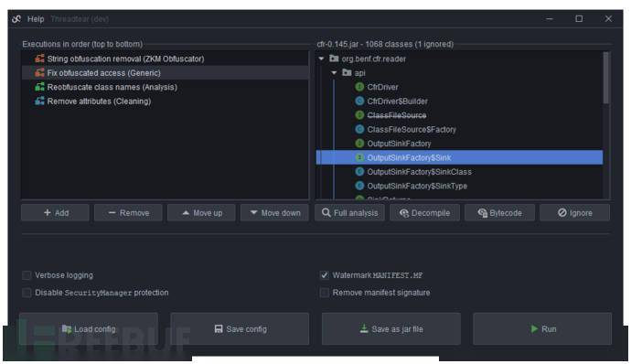Image resolution: width=631 pixels, height=364 pixels.
Task: Collapse the api folder tree node
Action: 334,73
